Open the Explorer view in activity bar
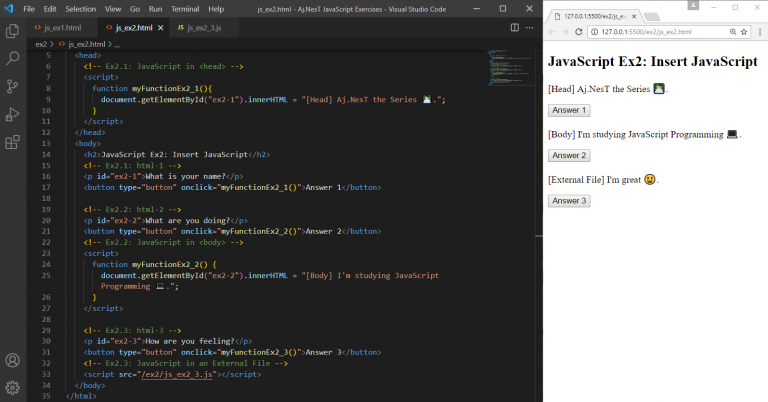Screen dimensions: 768x402 13,32
